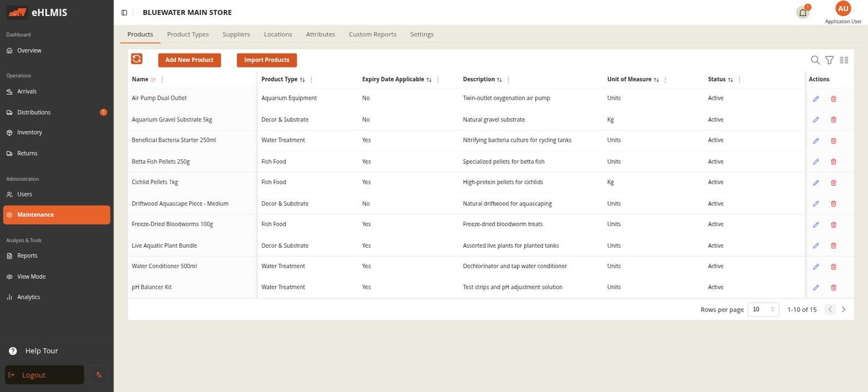Open the table search icon
The height and width of the screenshot is (392, 868).
pos(815,60)
